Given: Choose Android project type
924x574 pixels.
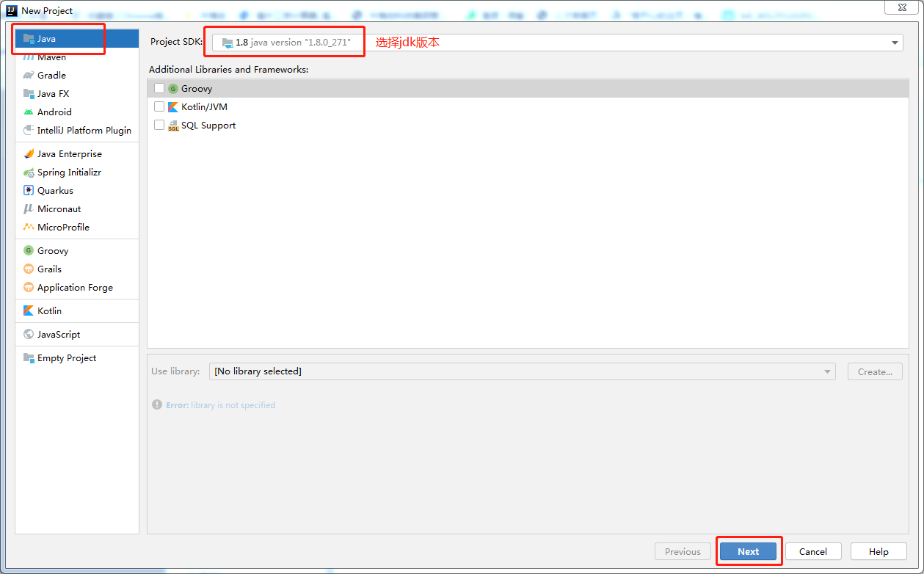Looking at the screenshot, I should [x=77, y=112].
